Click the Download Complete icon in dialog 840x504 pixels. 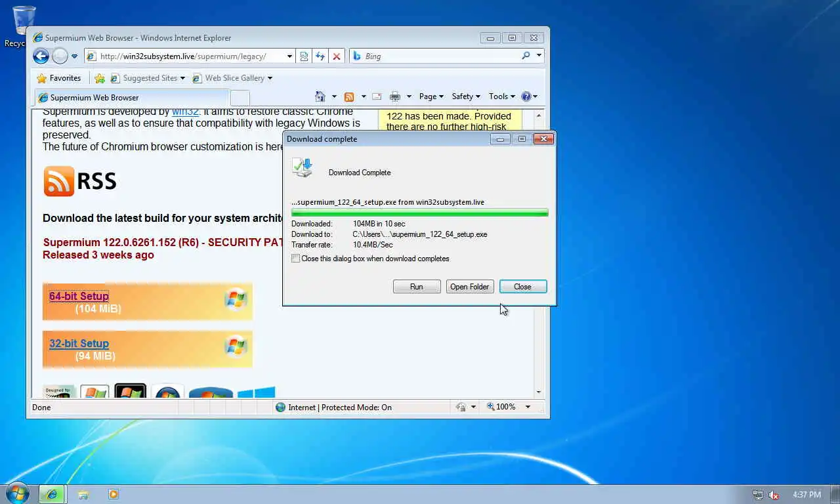pos(303,168)
